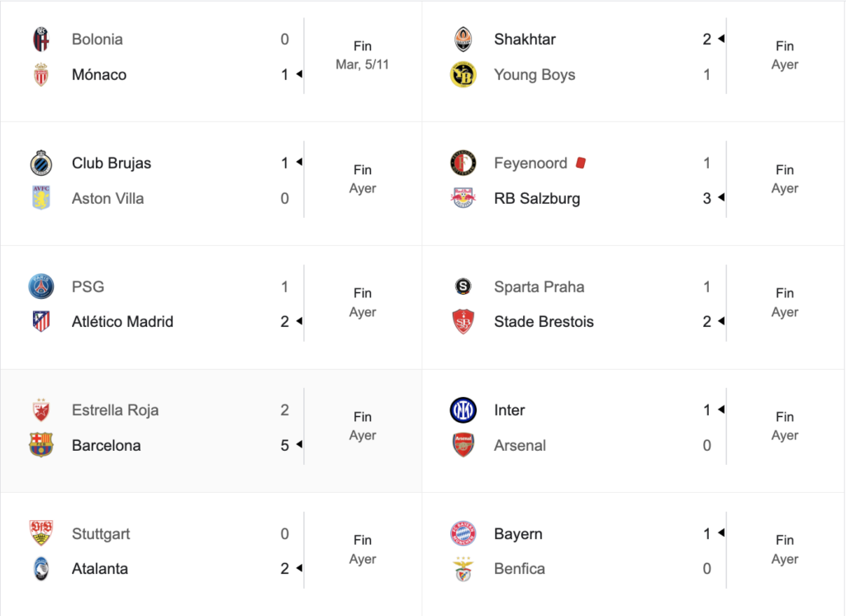Click the Feyenoord red card indicator
Screen dimensions: 846x616
[x=581, y=163]
